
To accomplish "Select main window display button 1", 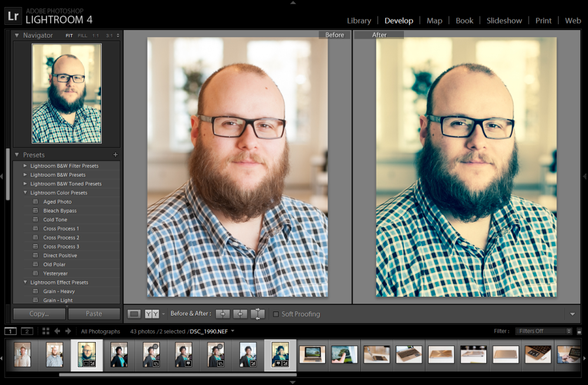I will click(11, 331).
